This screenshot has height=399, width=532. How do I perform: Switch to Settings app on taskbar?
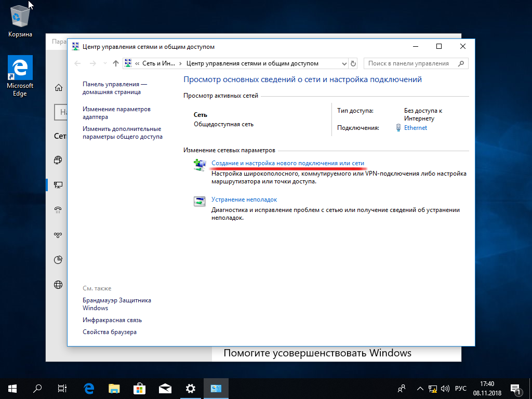pyautogui.click(x=191, y=389)
